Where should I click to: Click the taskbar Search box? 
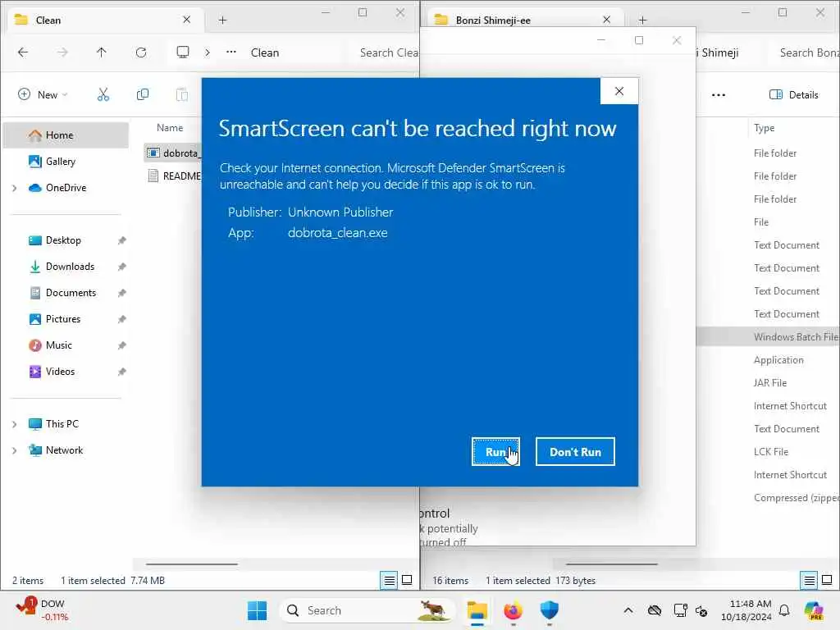click(x=367, y=610)
